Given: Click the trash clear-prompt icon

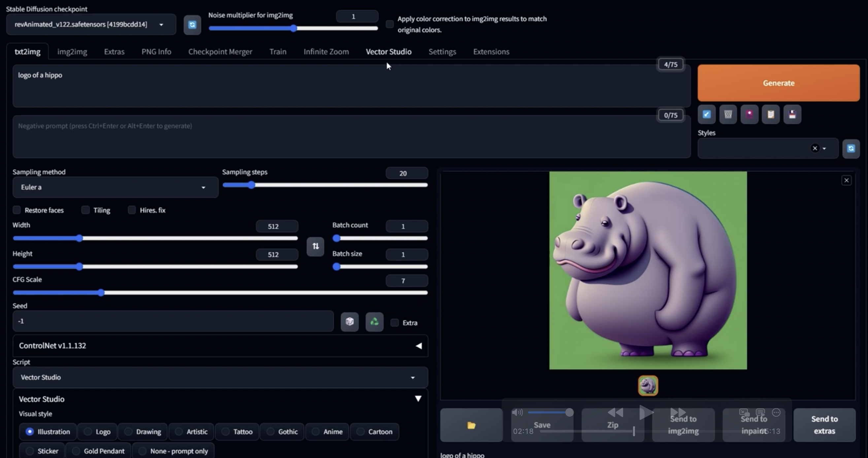Looking at the screenshot, I should click(x=728, y=114).
